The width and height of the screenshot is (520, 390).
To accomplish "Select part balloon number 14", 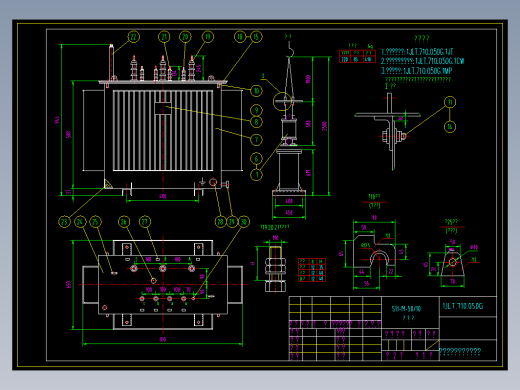I will click(450, 127).
